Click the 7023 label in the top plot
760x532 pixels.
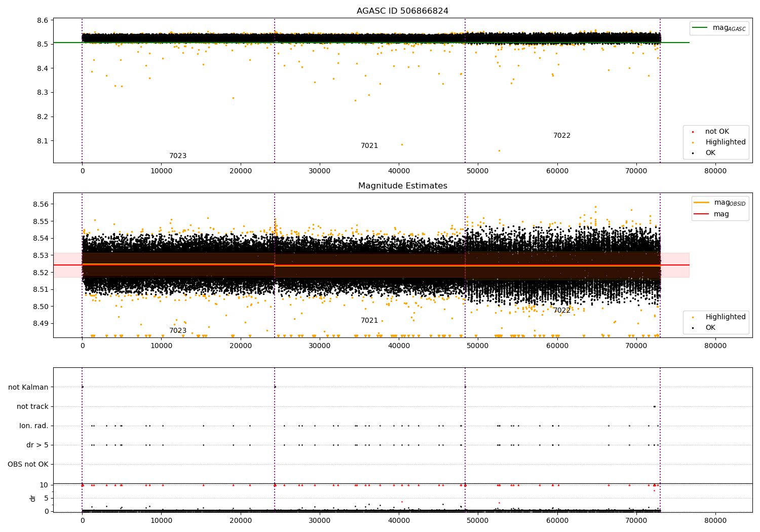click(x=178, y=156)
